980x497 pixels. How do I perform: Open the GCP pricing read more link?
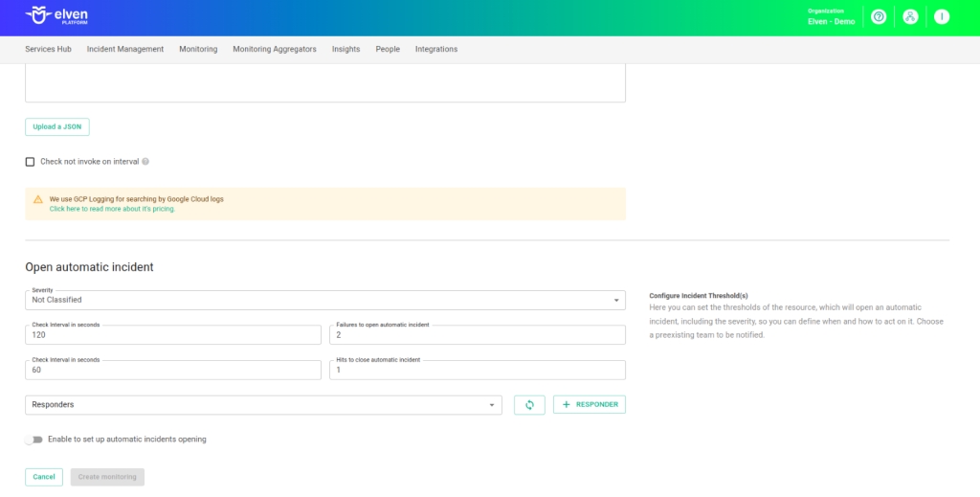coord(112,209)
